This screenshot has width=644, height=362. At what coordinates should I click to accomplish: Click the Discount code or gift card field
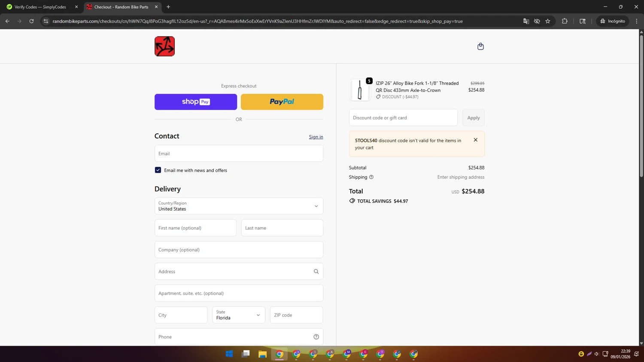[x=403, y=118]
